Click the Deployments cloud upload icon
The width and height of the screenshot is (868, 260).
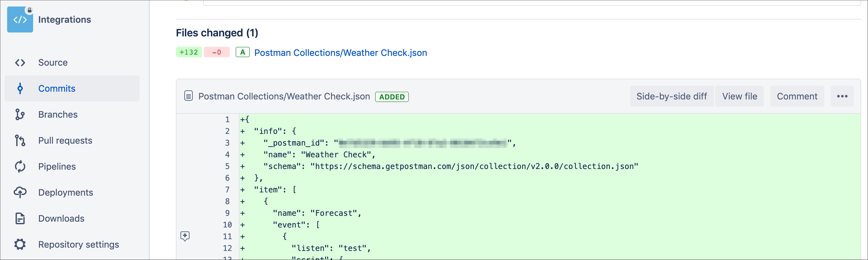(x=20, y=192)
